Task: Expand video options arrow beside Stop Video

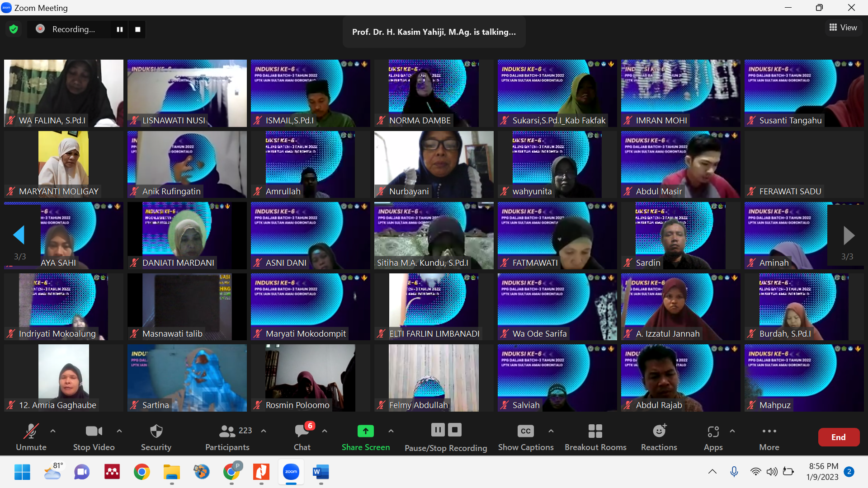Action: [119, 431]
